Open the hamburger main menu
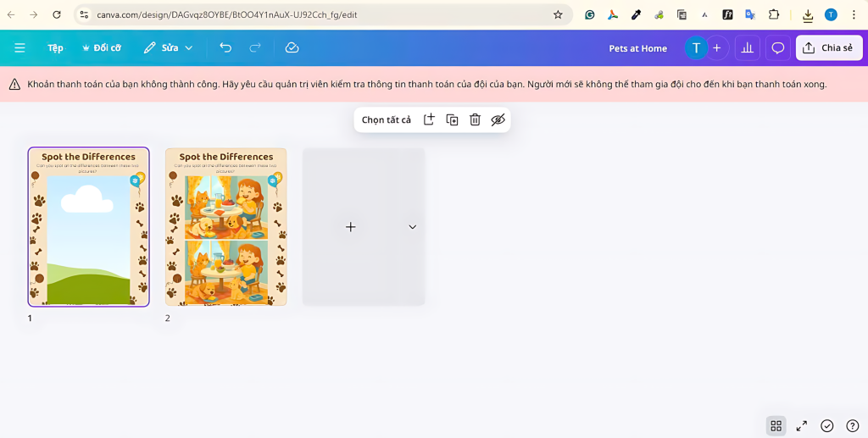Viewport: 868px width, 438px height. tap(19, 48)
